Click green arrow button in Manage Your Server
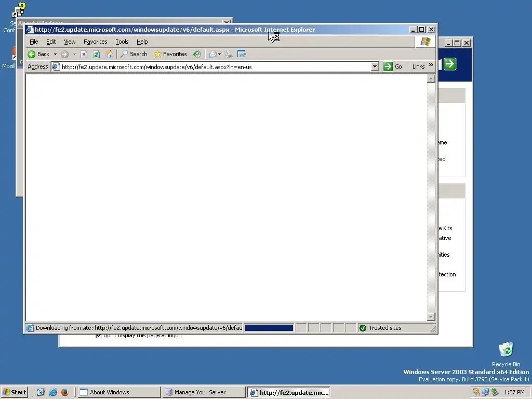 [x=450, y=64]
